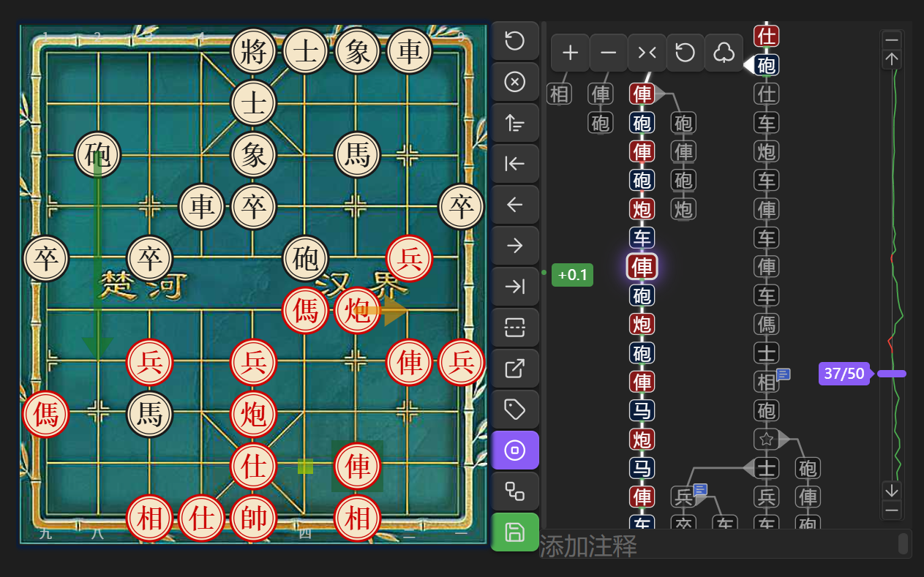Save the game with the green floppy icon
Viewport: 924px width, 577px height.
click(515, 532)
